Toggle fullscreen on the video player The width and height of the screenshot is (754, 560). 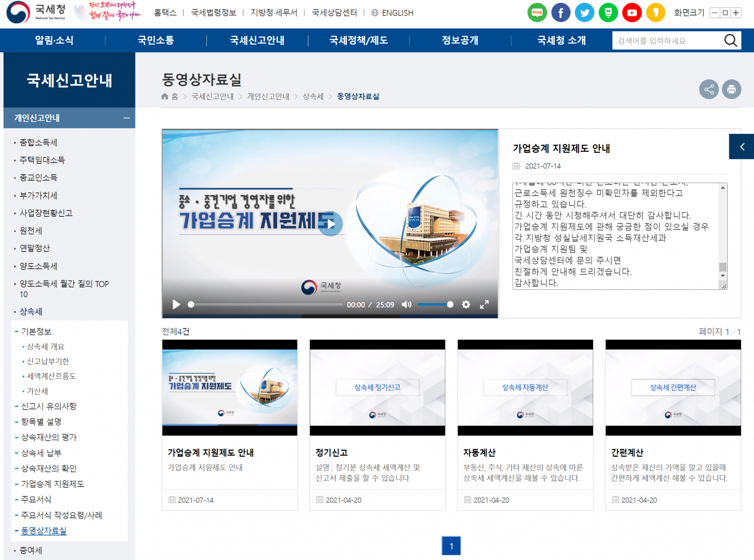point(484,304)
